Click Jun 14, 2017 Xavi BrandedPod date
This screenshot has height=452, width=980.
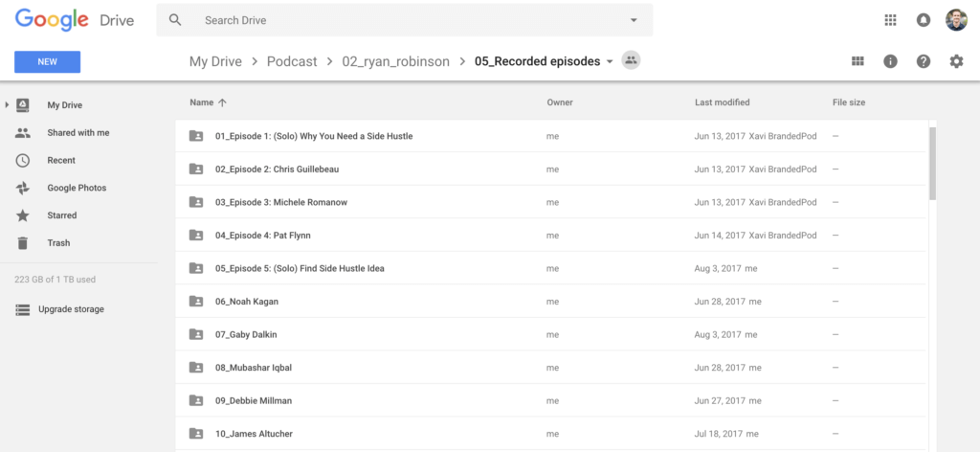click(x=755, y=235)
